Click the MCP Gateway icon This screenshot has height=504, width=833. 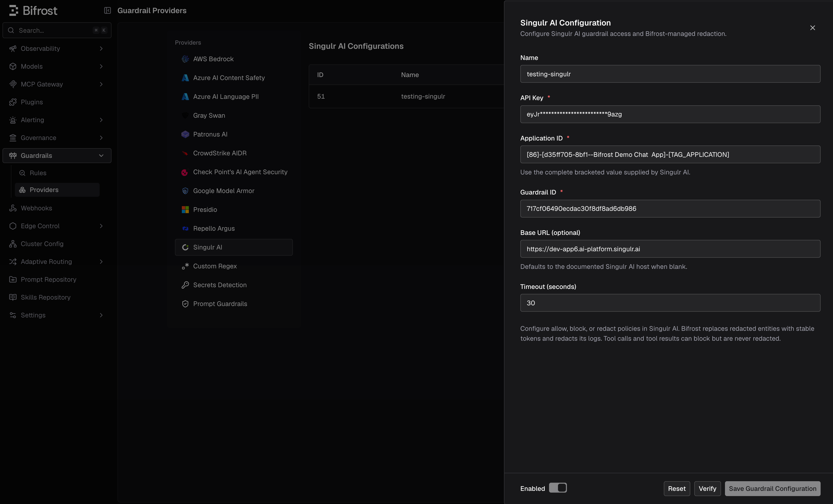[13, 84]
